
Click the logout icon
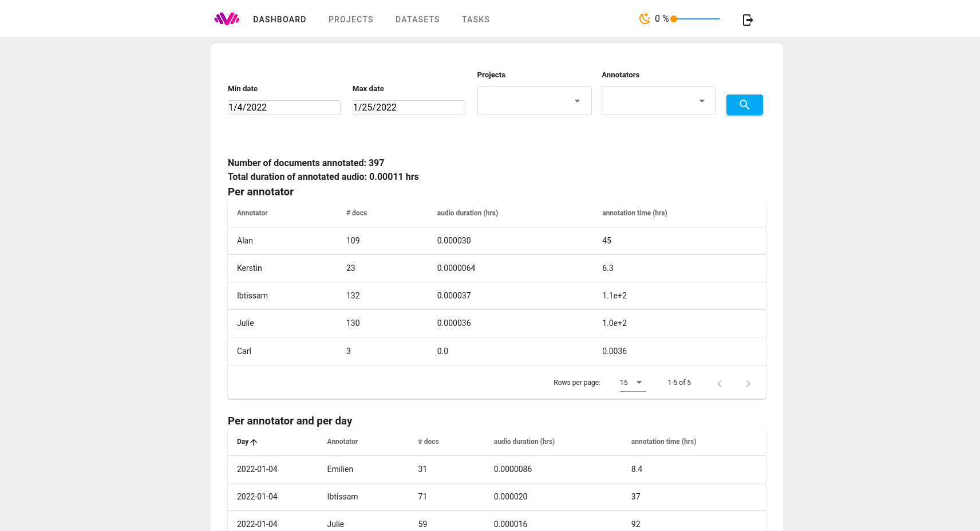[748, 20]
